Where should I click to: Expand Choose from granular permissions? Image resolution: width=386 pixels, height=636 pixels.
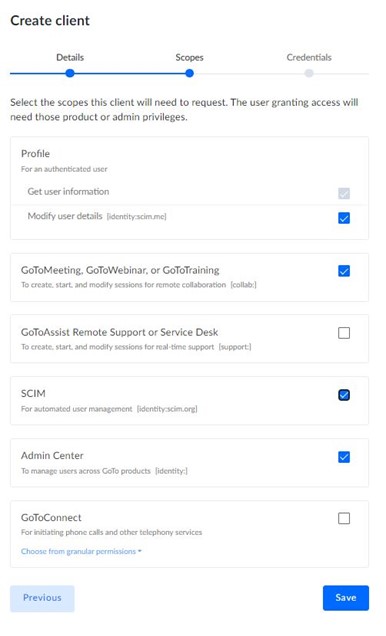[81, 551]
